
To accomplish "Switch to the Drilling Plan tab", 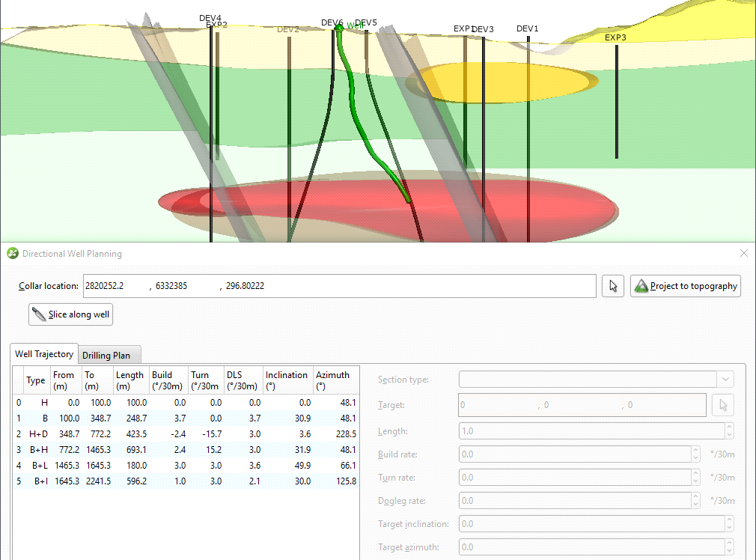I will 109,354.
